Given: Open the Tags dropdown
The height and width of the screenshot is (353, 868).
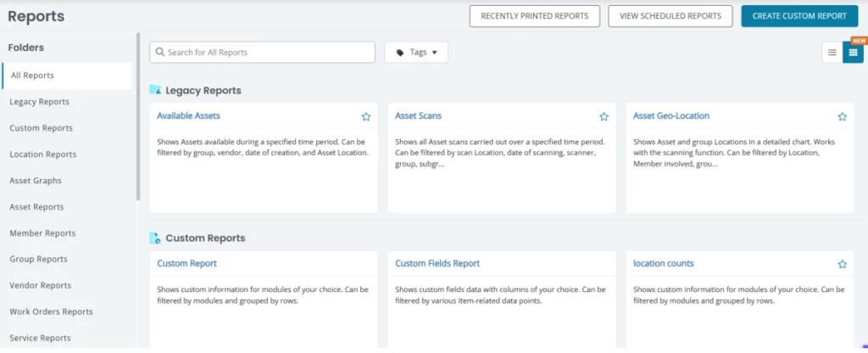Looking at the screenshot, I should (x=416, y=52).
